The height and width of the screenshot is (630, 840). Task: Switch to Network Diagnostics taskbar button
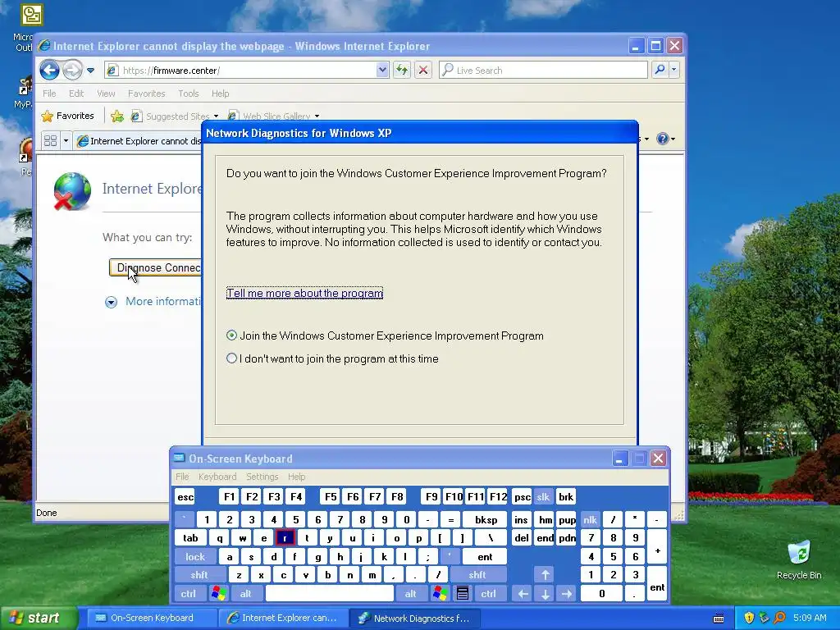tap(415, 618)
